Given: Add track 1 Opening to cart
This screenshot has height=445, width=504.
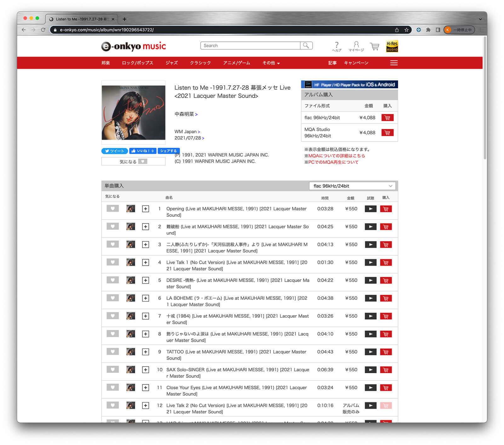Looking at the screenshot, I should coord(386,209).
